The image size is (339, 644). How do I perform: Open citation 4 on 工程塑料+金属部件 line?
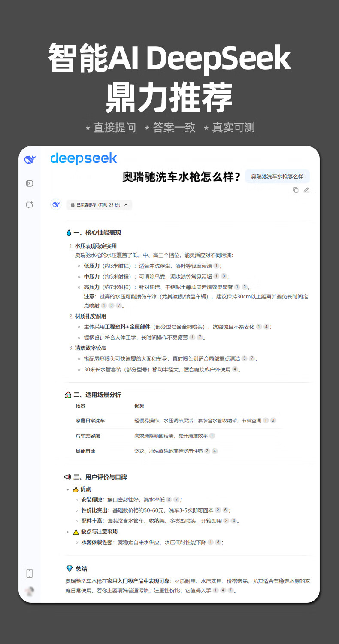[266, 327]
